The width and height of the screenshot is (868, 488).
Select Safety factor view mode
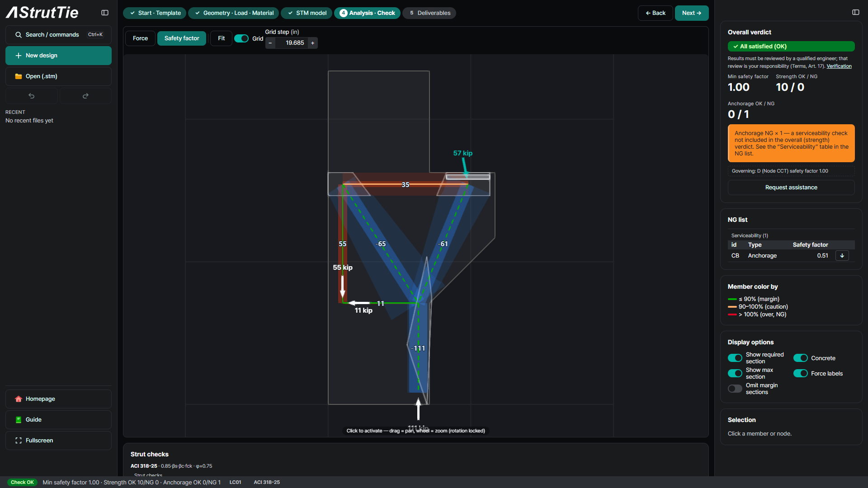point(182,38)
